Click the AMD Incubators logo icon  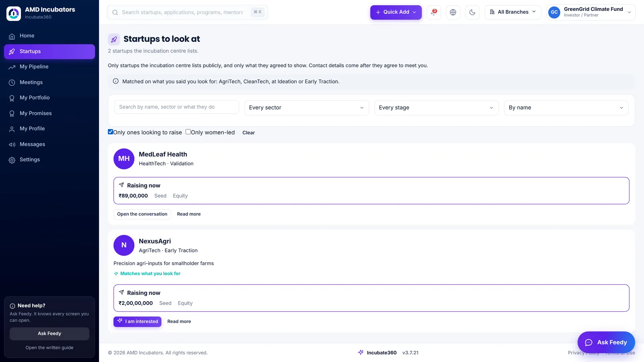[14, 13]
